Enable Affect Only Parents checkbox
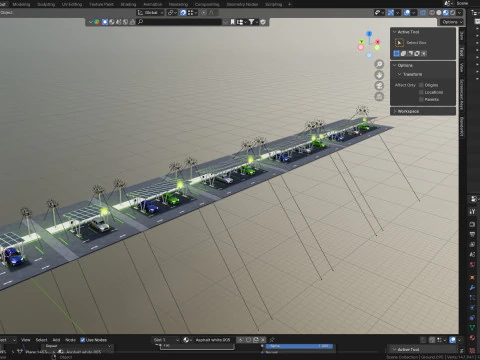The height and width of the screenshot is (360, 480). click(421, 100)
